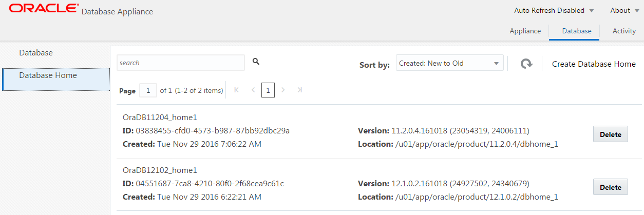Click the refresh arrow icon
644x215 pixels.
(x=526, y=64)
